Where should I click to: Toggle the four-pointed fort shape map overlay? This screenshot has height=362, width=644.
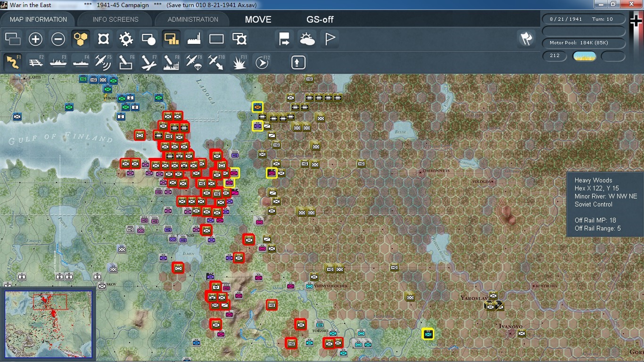[x=103, y=39]
